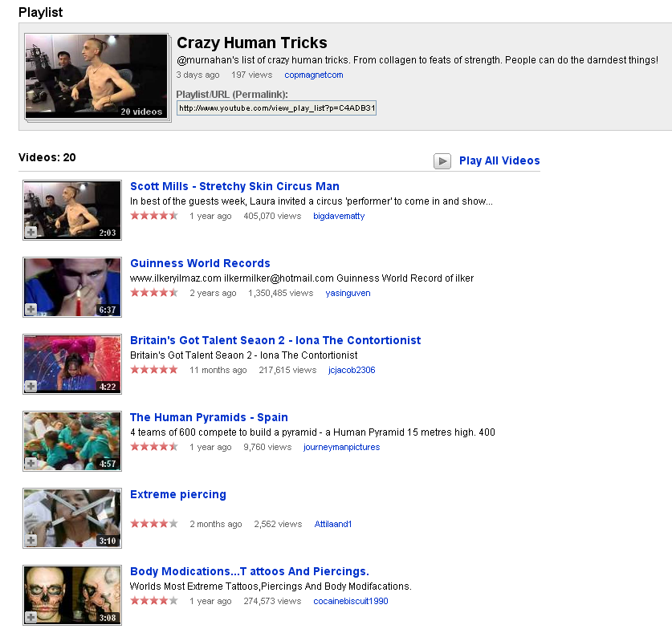This screenshot has height=633, width=672.
Task: Click the '274,573 views' count
Action: (x=272, y=601)
